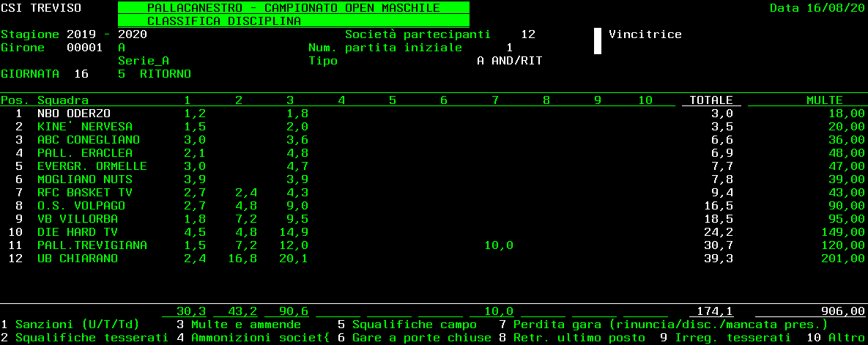
Task: Click the TOTALE column header
Action: (x=707, y=100)
